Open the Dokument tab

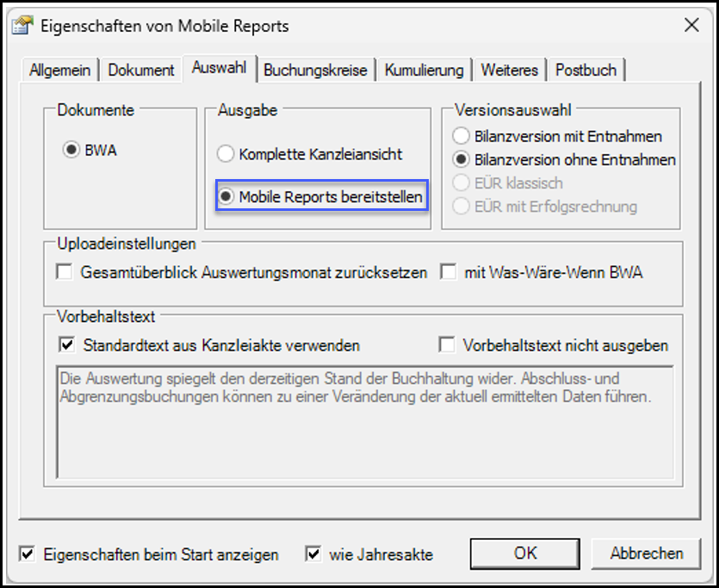(140, 70)
